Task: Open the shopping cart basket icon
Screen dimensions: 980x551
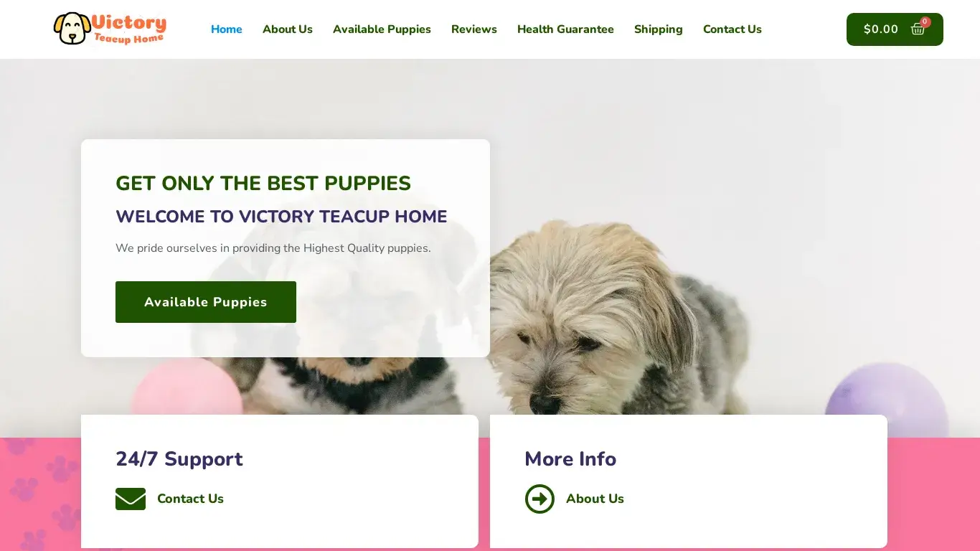Action: (918, 29)
